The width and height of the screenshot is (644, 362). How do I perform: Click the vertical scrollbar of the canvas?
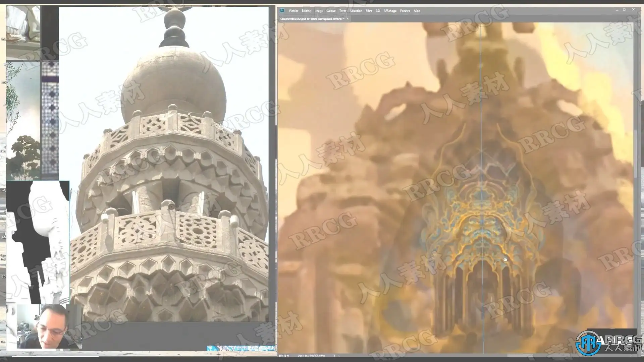point(635,154)
